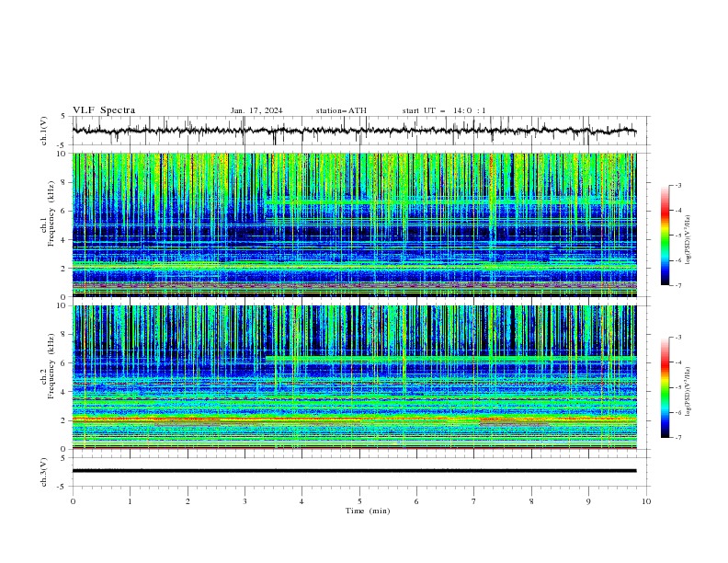The image size is (728, 563).
Task: Click time axis tick label "1"
Action: pos(130,501)
